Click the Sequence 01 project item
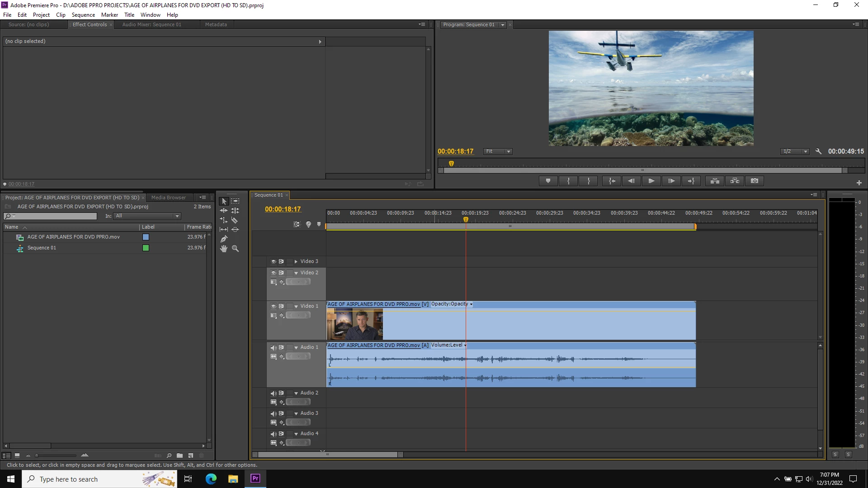This screenshot has height=488, width=868. coord(42,248)
